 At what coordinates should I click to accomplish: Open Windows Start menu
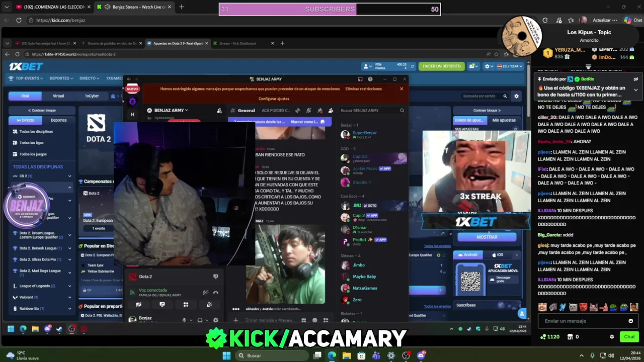226,355
